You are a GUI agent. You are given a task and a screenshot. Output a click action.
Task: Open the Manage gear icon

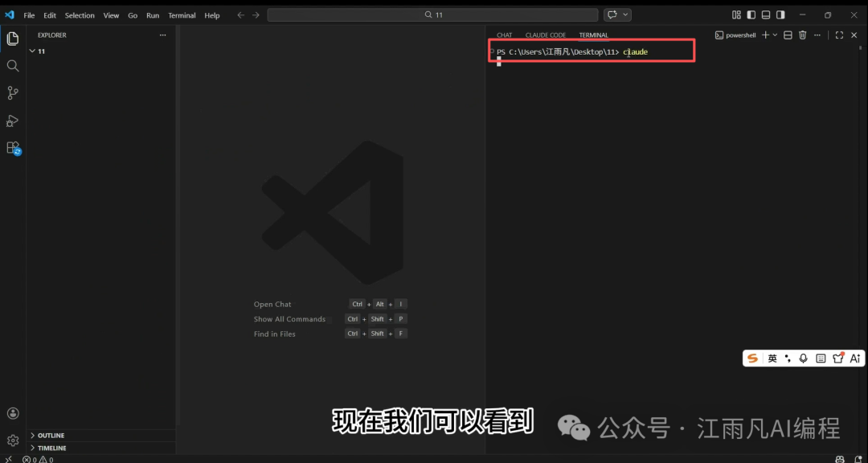13,440
